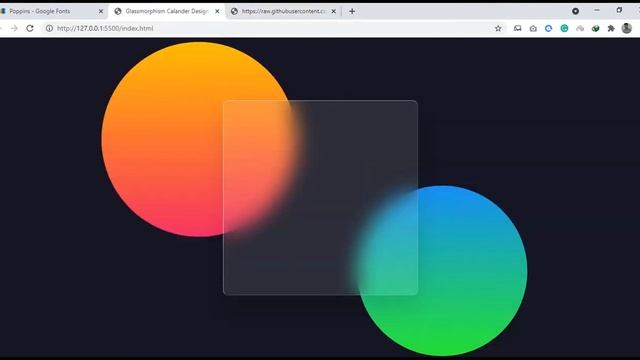The image size is (640, 360).
Task: Reload the current page
Action: coord(30,28)
